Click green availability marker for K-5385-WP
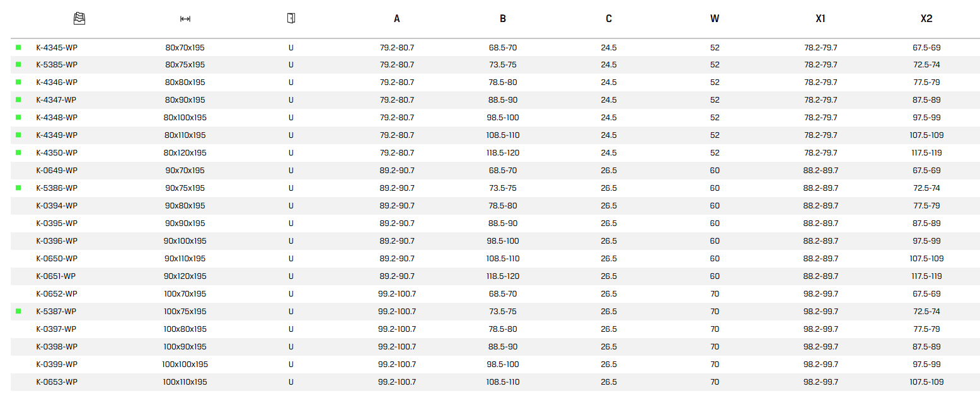 [18, 64]
